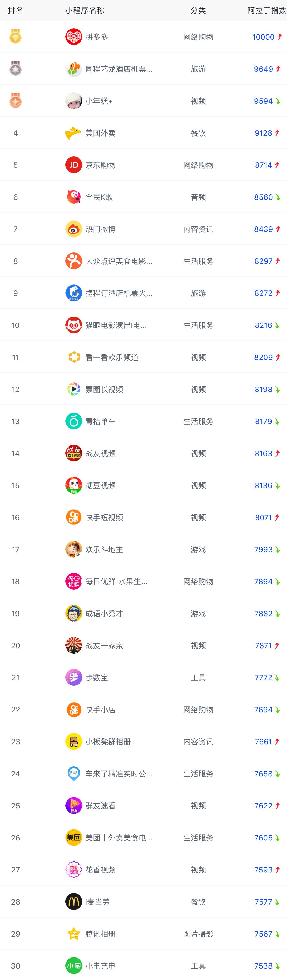287x980 pixels.
Task: Click the 小程序名称 column header
Action: click(84, 10)
